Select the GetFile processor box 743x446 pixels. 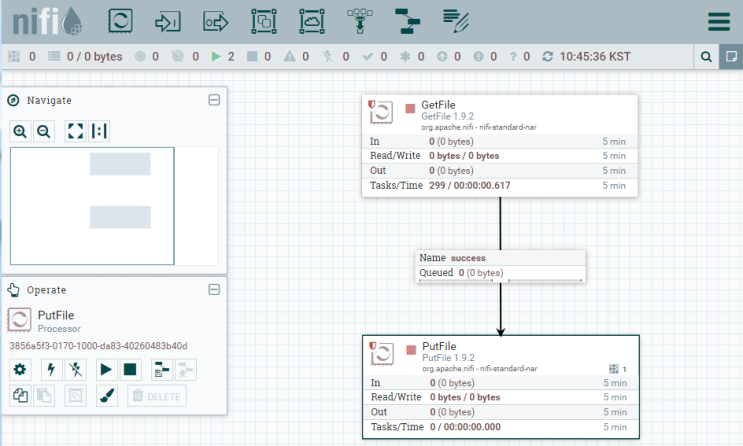pos(500,146)
